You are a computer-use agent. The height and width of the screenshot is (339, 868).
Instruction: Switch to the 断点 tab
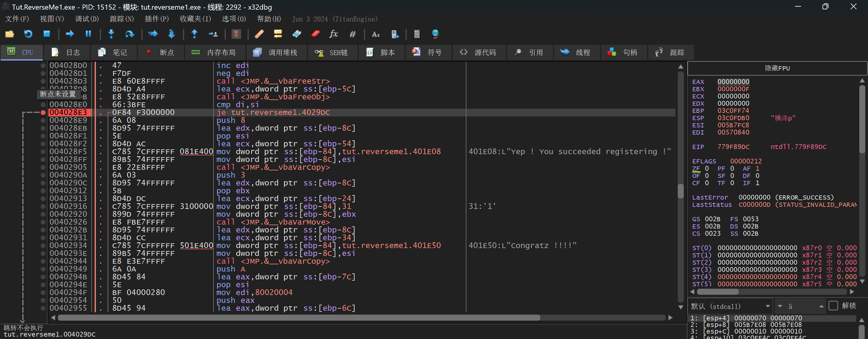click(161, 52)
